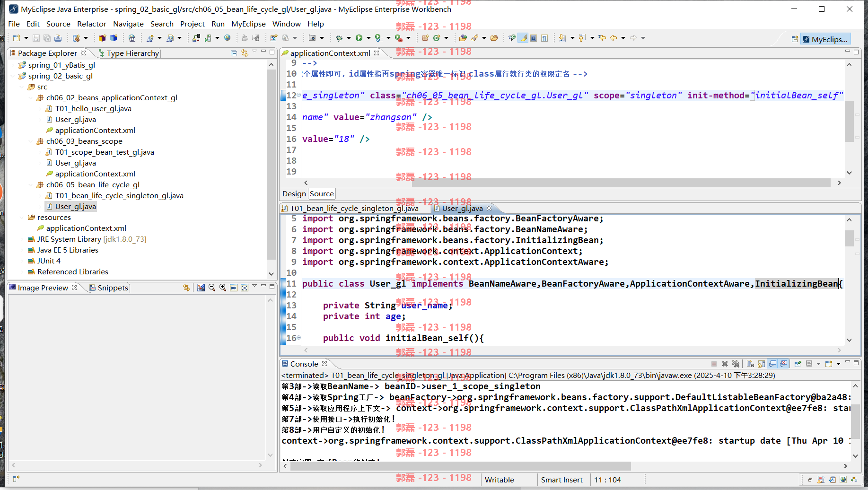
Task: Click Console horizontal scrollbar thumb
Action: (x=460, y=466)
